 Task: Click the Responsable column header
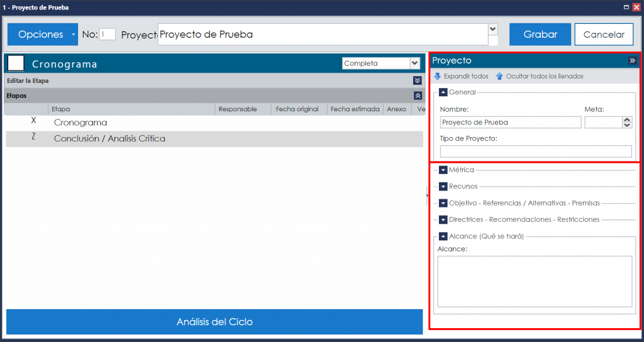(x=243, y=109)
